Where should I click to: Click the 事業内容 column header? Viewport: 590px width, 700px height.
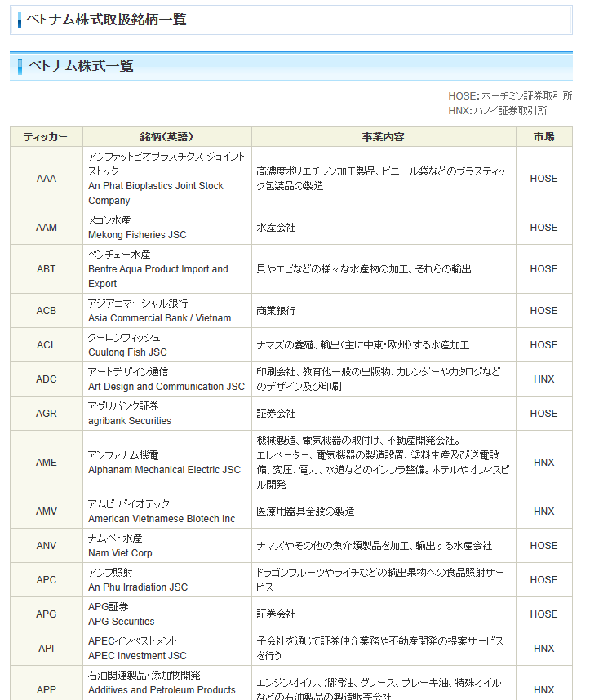coord(384,136)
